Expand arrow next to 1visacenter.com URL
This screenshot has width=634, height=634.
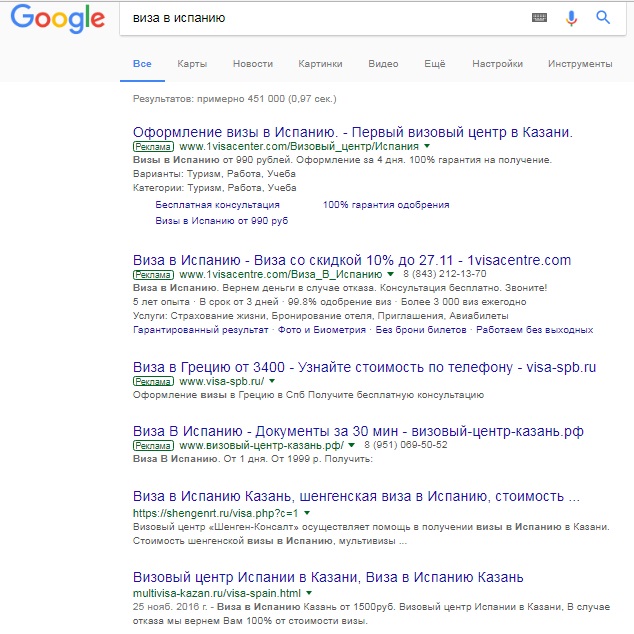pyautogui.click(x=427, y=146)
